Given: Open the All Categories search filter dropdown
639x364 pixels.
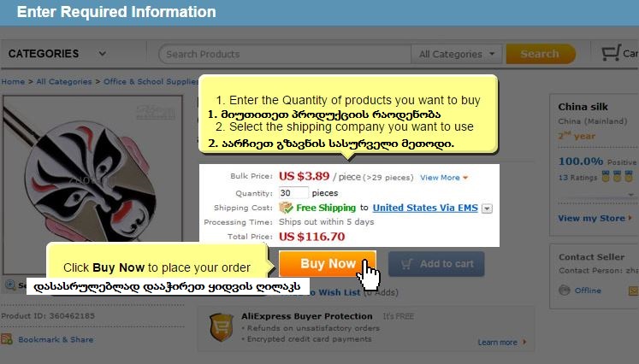Looking at the screenshot, I should click(457, 54).
